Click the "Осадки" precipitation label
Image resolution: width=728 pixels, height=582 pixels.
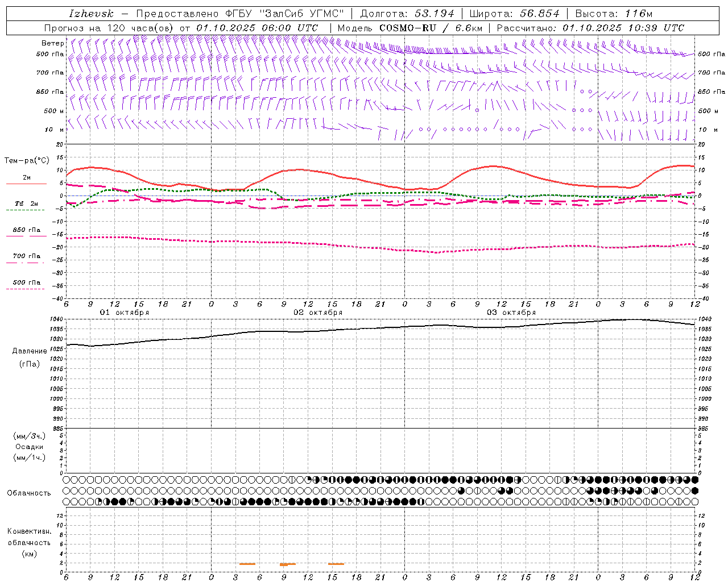pyautogui.click(x=30, y=447)
